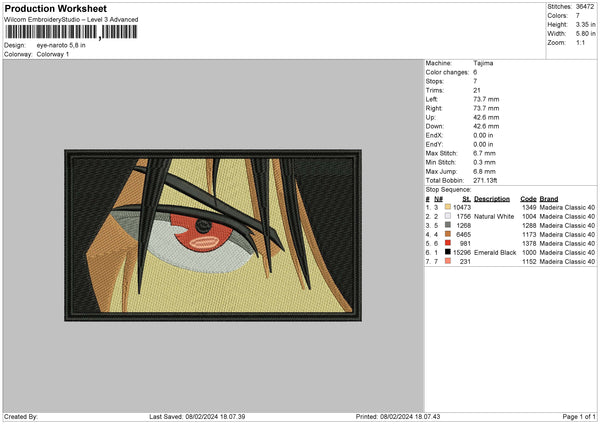Click stitch count '231' in stop 7
The height and width of the screenshot is (424, 600).
[x=465, y=262]
